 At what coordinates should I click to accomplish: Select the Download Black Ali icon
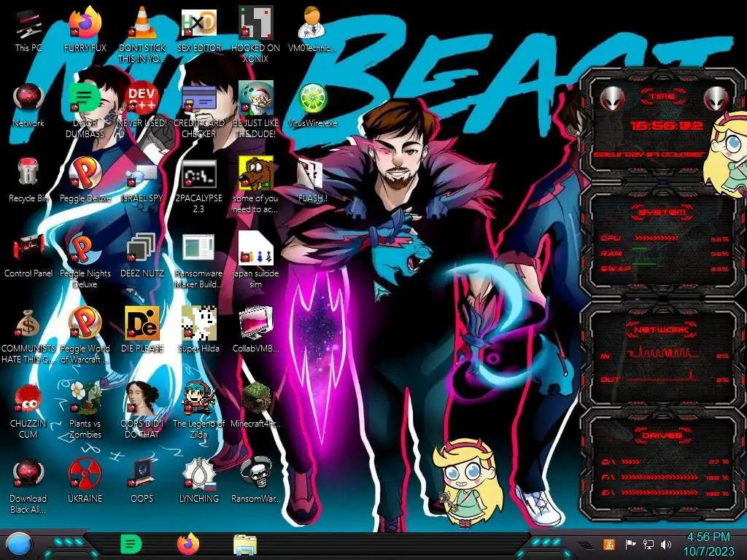[28, 473]
